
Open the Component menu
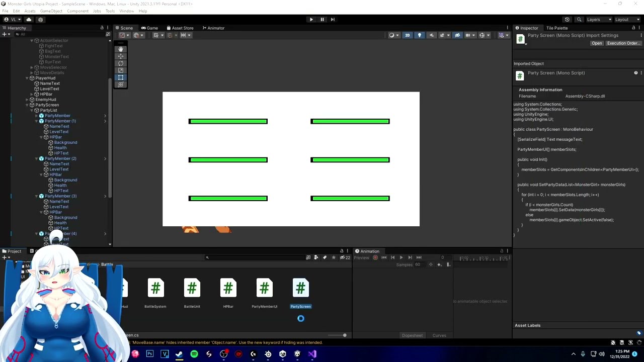tap(77, 11)
